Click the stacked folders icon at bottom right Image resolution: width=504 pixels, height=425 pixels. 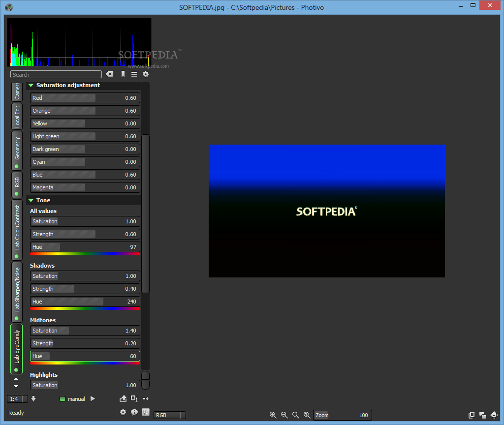point(482,415)
